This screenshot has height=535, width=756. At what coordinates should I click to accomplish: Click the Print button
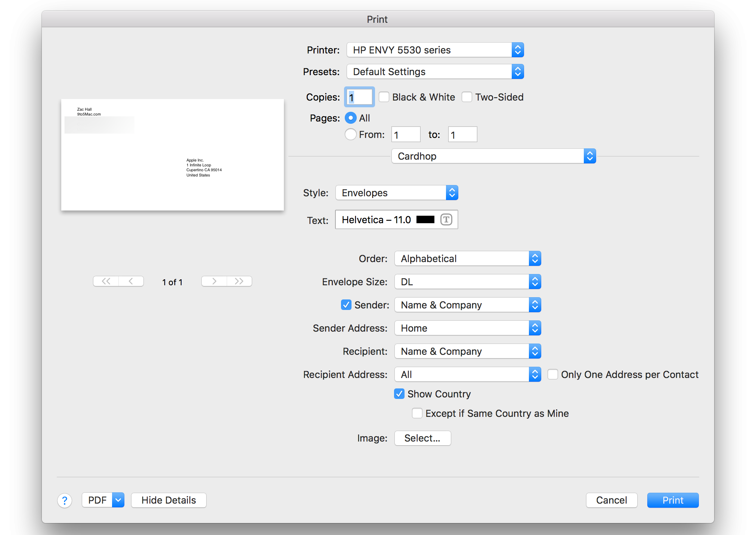(x=672, y=500)
